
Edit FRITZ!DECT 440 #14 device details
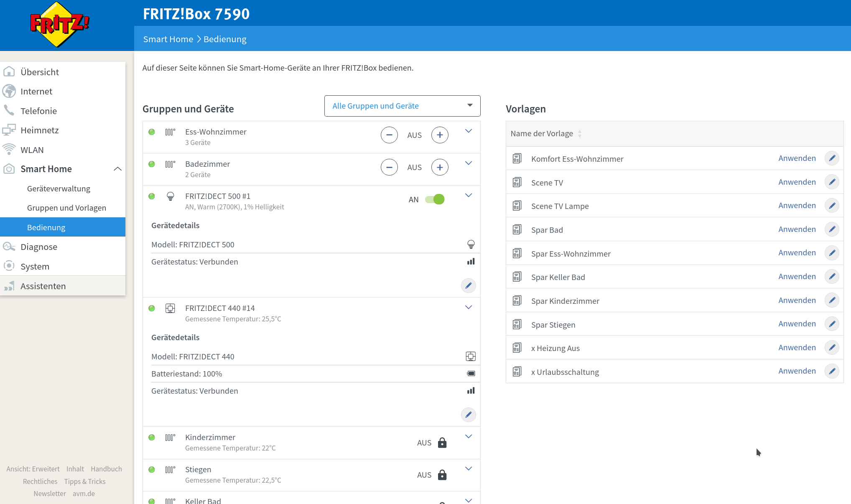(x=468, y=415)
